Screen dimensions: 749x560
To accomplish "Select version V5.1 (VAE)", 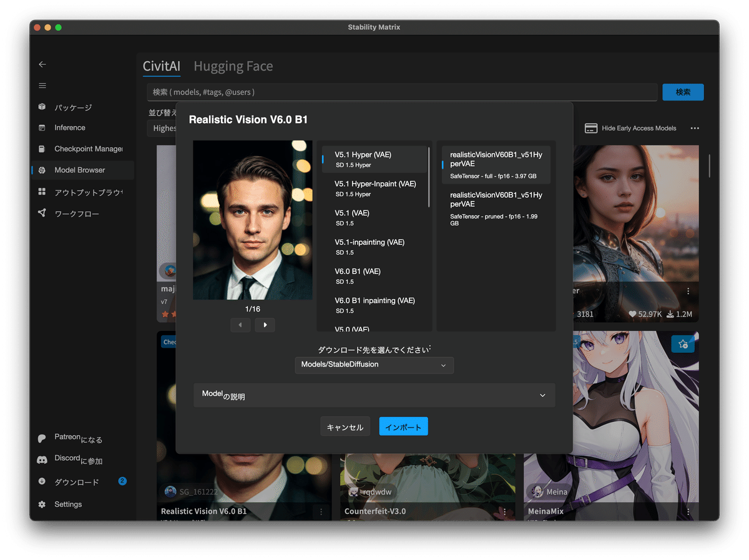I will [x=374, y=218].
